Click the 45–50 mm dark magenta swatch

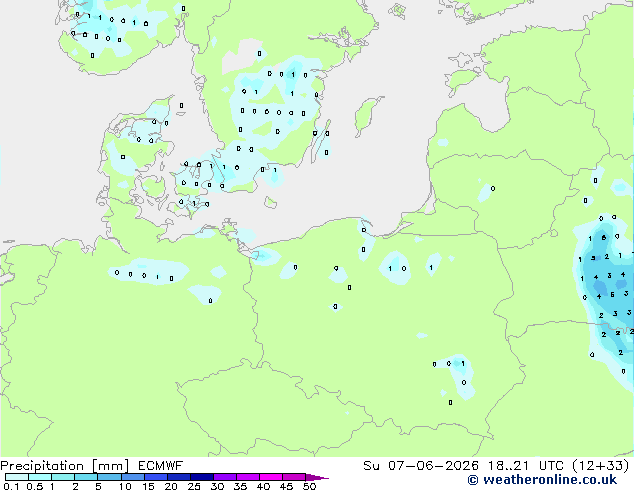tap(294, 477)
